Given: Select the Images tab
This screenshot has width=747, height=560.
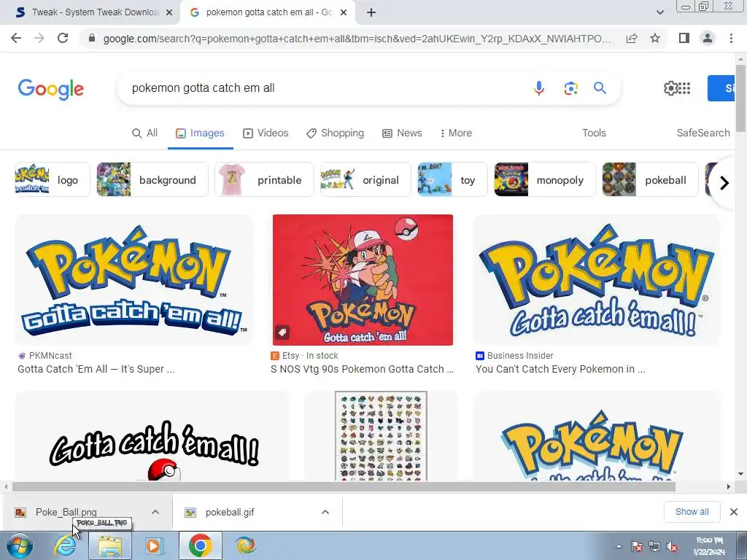Looking at the screenshot, I should click(x=200, y=133).
